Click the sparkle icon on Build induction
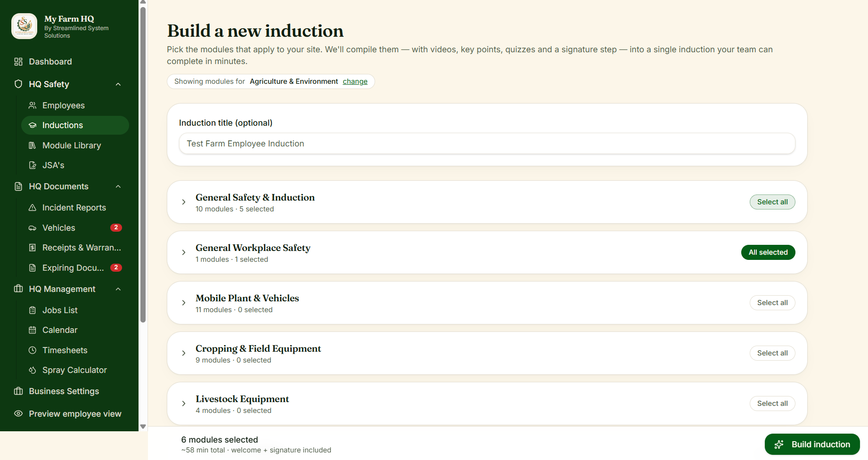868x460 pixels. (x=779, y=444)
